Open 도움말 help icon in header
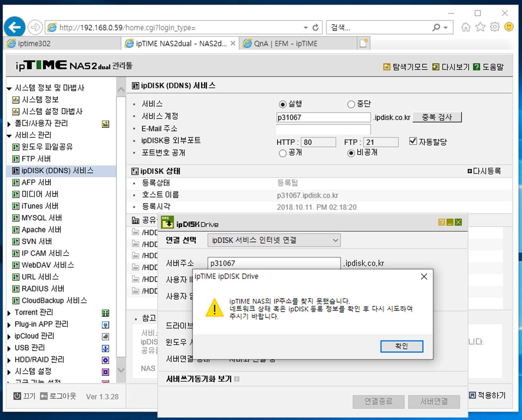522x420 pixels. click(477, 67)
